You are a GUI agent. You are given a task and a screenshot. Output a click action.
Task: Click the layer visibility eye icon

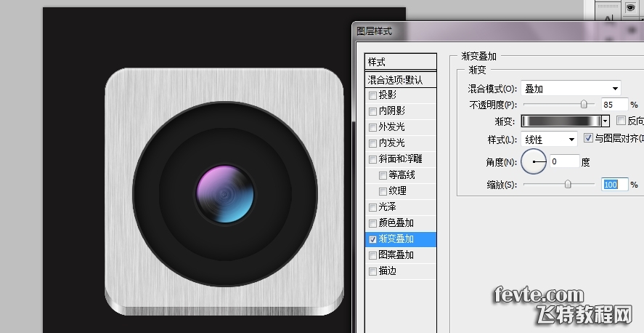pyautogui.click(x=630, y=7)
